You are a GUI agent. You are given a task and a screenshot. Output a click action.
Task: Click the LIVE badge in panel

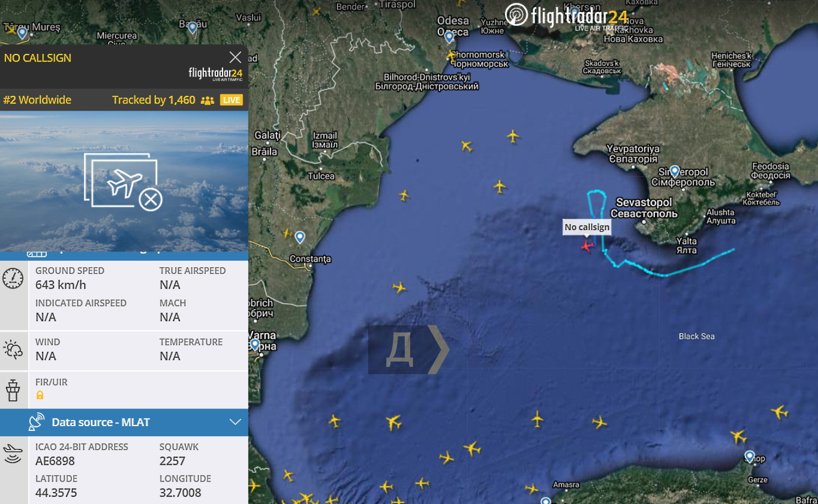point(231,100)
